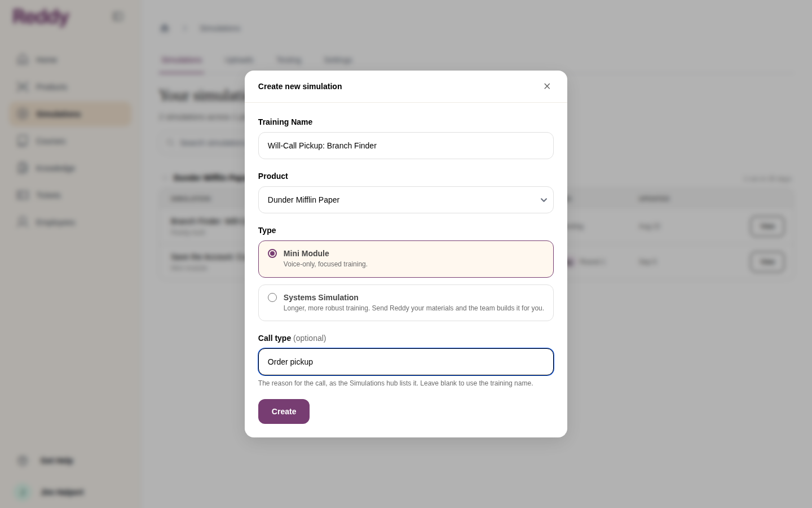Switch to the Testing tab
This screenshot has width=812, height=508.
tap(289, 60)
